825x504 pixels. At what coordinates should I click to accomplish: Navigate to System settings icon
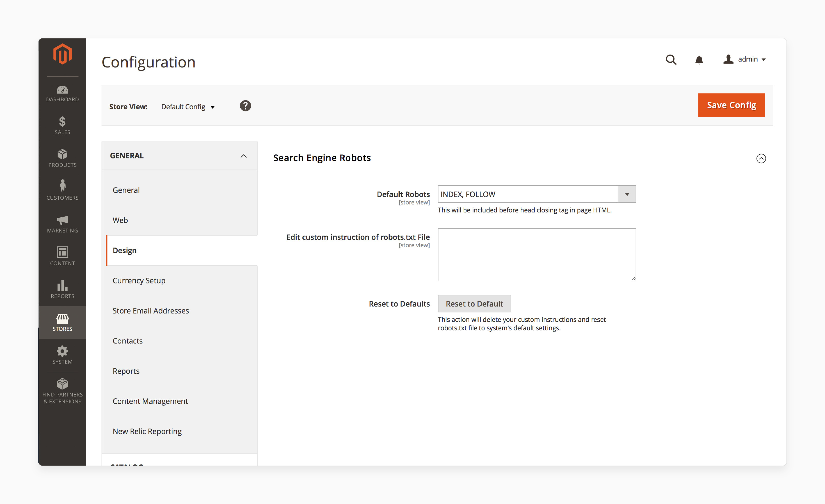click(62, 351)
